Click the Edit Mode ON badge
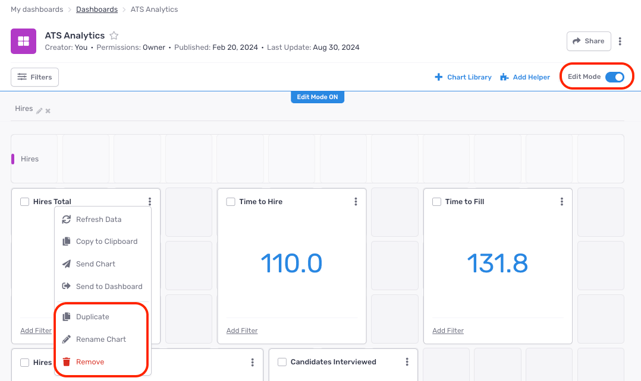Screen dimensions: 641x381 coord(317,97)
